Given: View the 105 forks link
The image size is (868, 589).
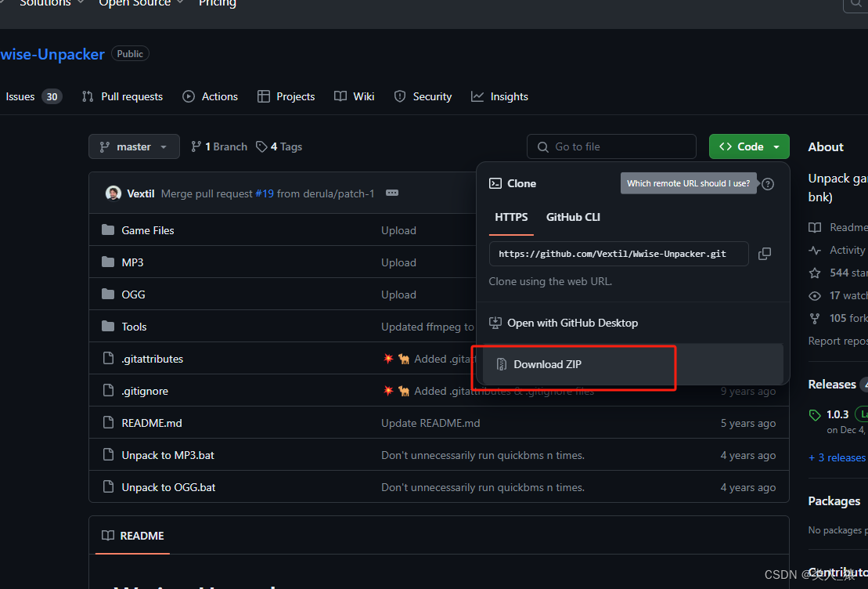Looking at the screenshot, I should click(x=838, y=318).
